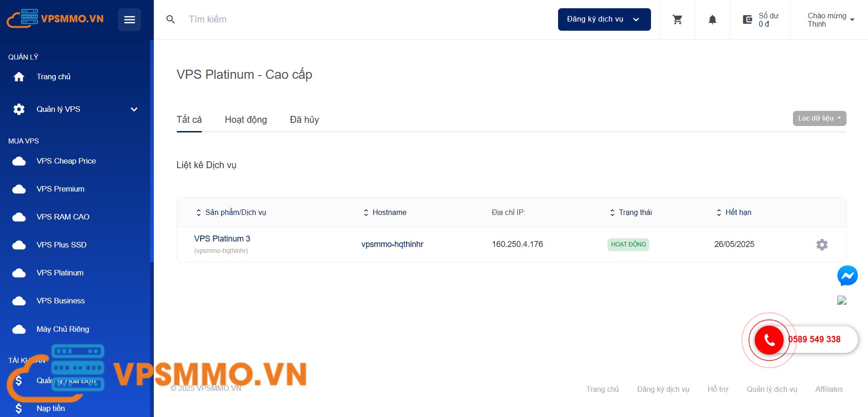Click the red phone call icon

point(769,340)
